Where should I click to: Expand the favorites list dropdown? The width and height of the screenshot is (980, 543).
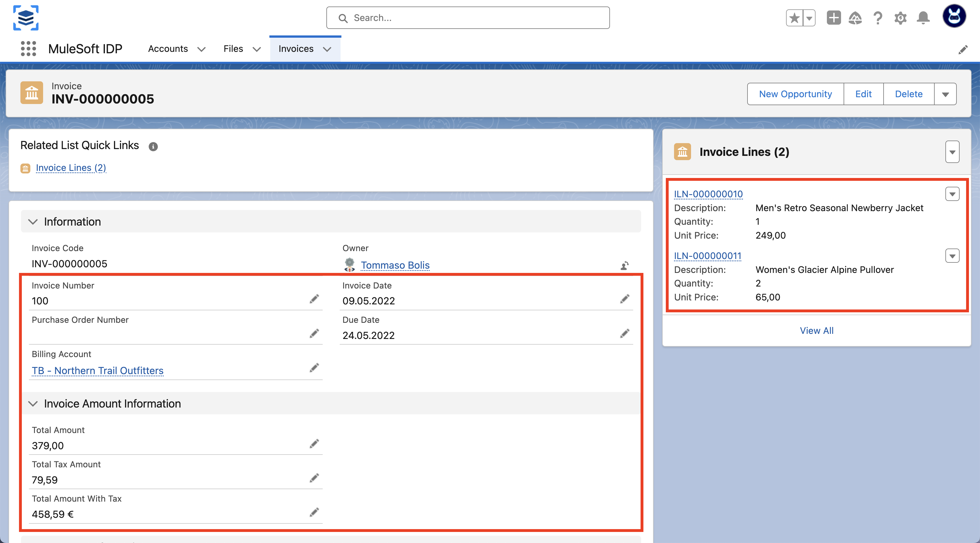pos(809,18)
